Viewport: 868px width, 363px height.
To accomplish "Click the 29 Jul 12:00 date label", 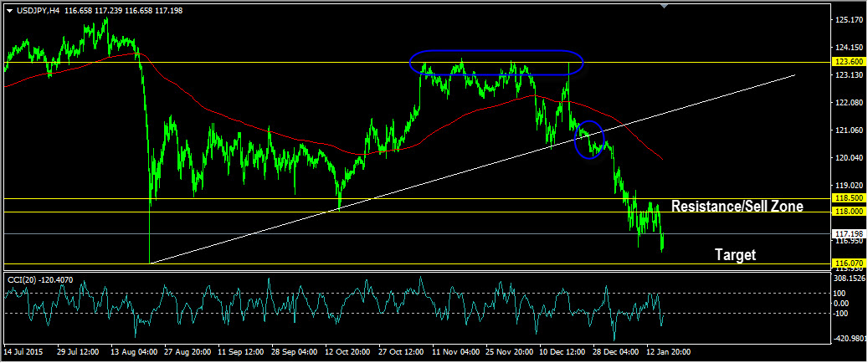I will pos(79,352).
